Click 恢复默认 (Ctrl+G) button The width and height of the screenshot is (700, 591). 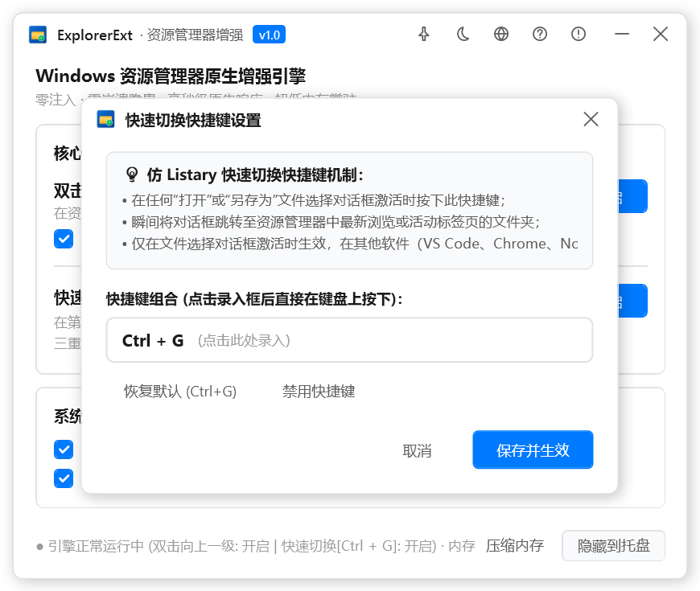[x=180, y=392]
